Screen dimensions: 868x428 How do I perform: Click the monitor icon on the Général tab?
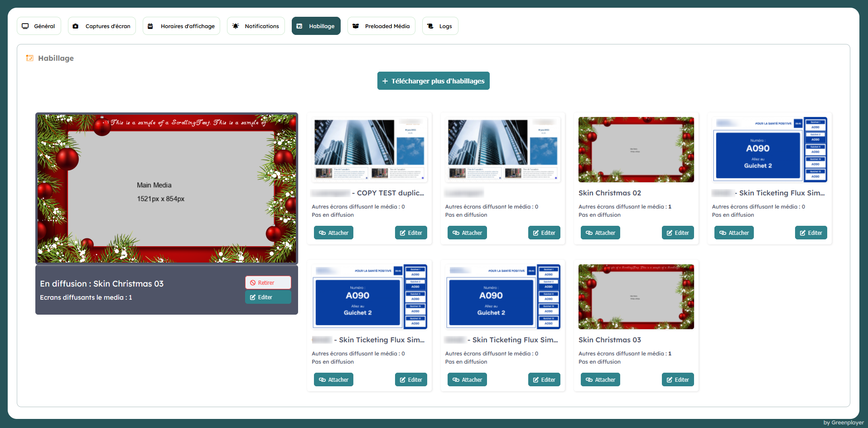click(x=25, y=26)
